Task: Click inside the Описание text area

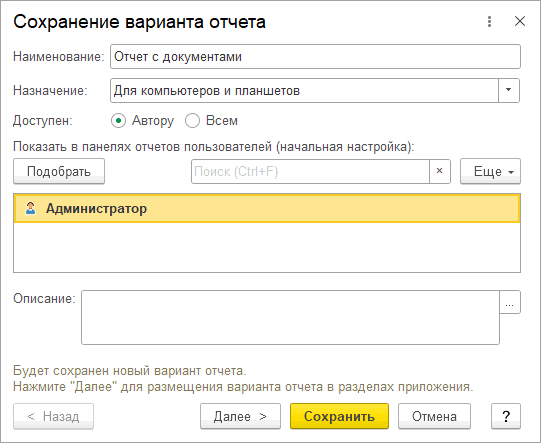Action: [x=291, y=317]
